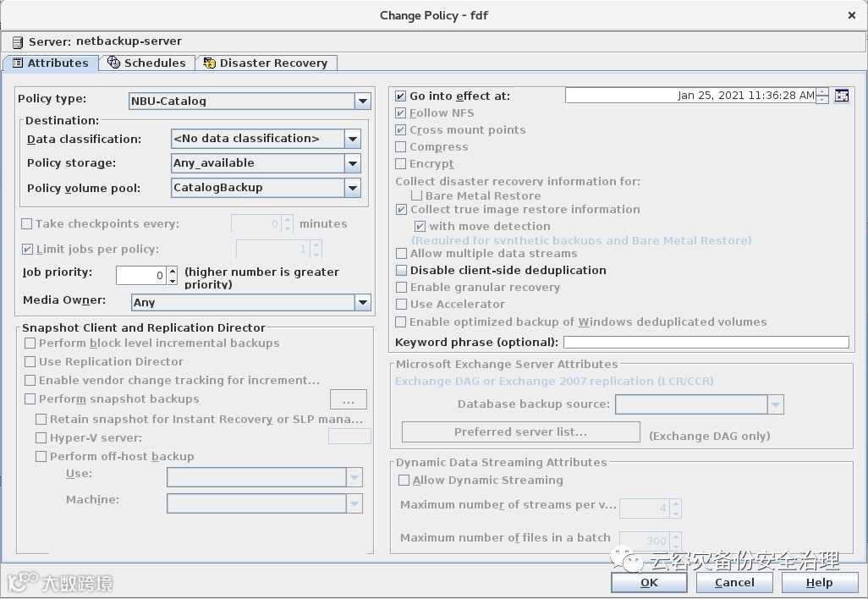868x599 pixels.
Task: Switch to the Attributes tab
Action: pos(51,63)
